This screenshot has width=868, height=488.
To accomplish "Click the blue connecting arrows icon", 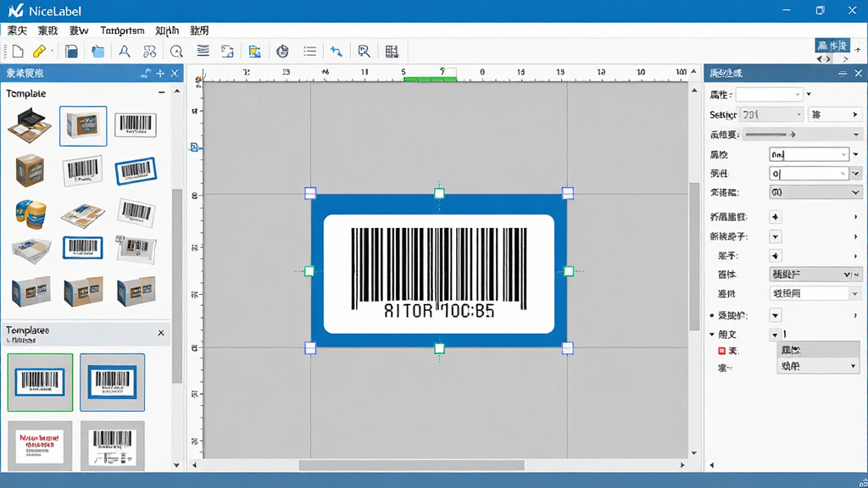I will [336, 52].
